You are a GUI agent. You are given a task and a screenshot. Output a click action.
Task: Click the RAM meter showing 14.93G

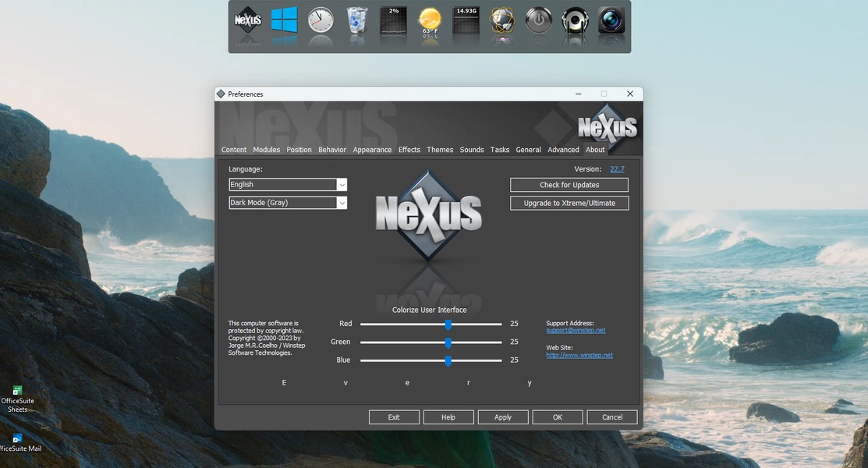tap(466, 21)
